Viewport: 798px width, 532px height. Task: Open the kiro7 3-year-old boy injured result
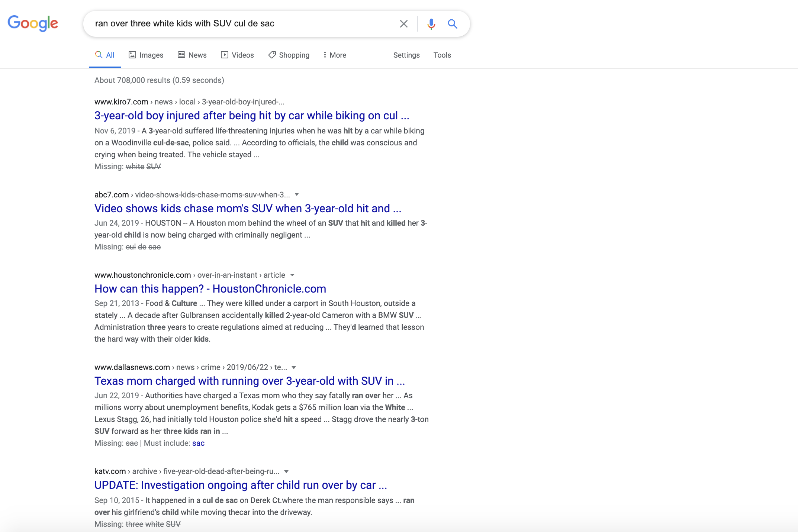[x=251, y=116]
